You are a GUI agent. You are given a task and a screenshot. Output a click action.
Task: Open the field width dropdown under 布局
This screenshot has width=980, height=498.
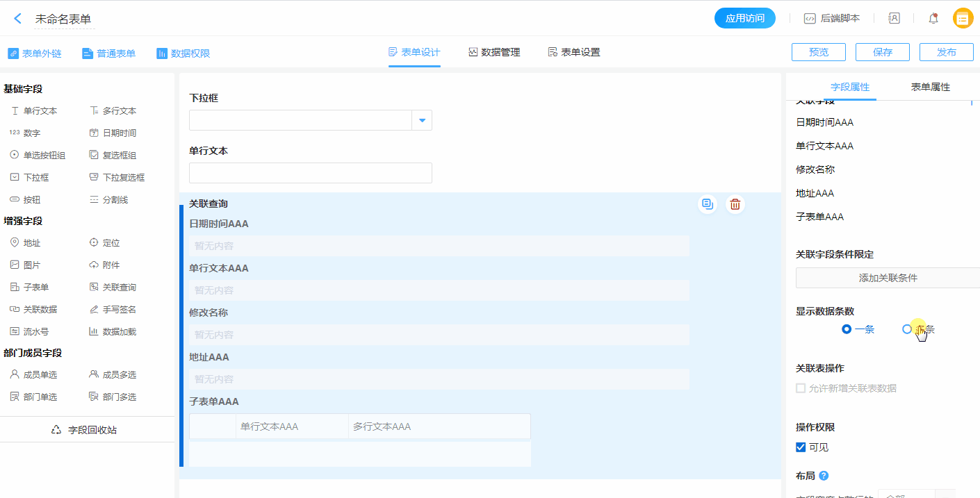(916, 494)
